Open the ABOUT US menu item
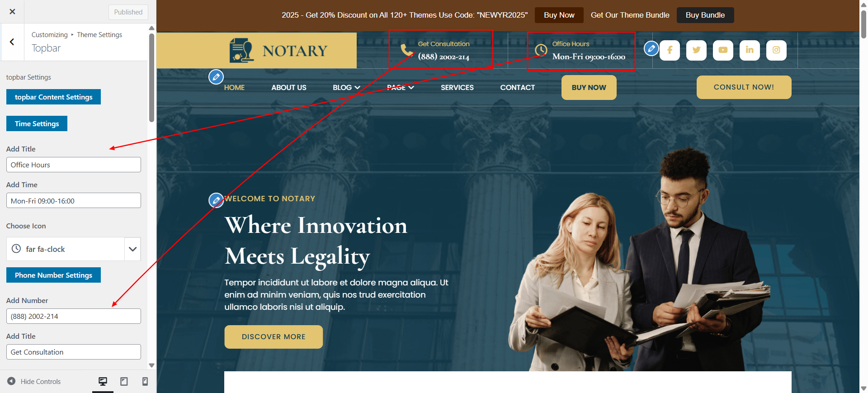This screenshot has width=868, height=393. (289, 88)
